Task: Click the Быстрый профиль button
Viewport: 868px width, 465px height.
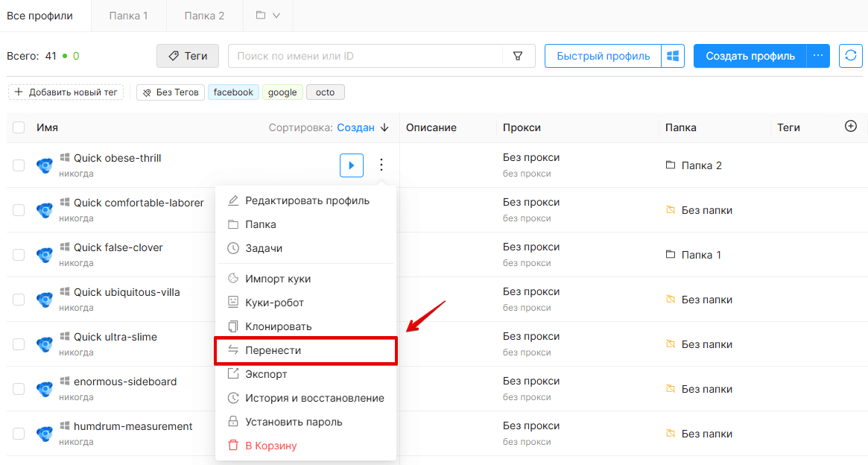Action: (603, 56)
